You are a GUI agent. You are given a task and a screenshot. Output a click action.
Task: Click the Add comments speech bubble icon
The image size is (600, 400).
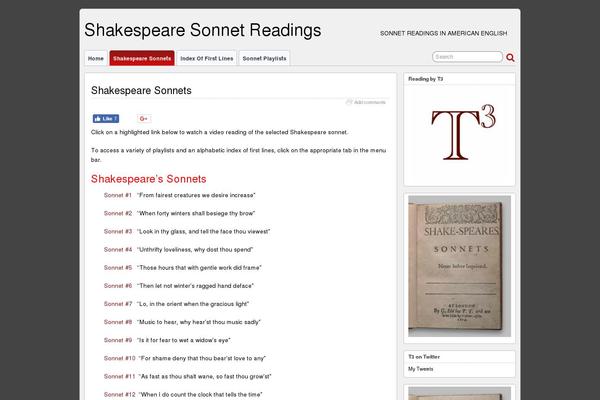point(349,102)
